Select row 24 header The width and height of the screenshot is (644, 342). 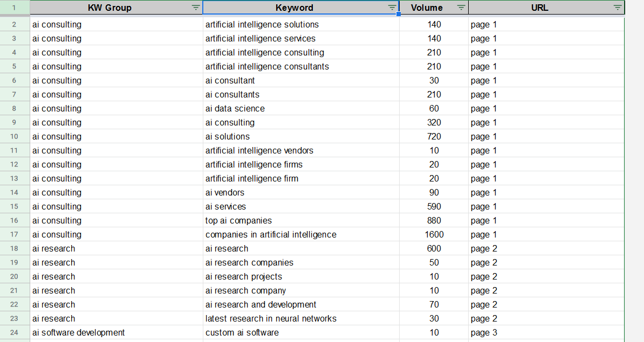pos(14,333)
